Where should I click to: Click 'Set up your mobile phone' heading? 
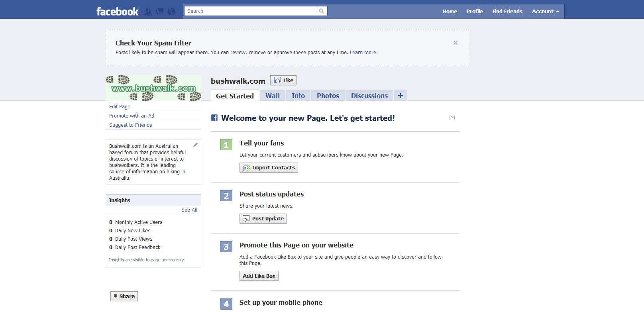pyautogui.click(x=281, y=302)
